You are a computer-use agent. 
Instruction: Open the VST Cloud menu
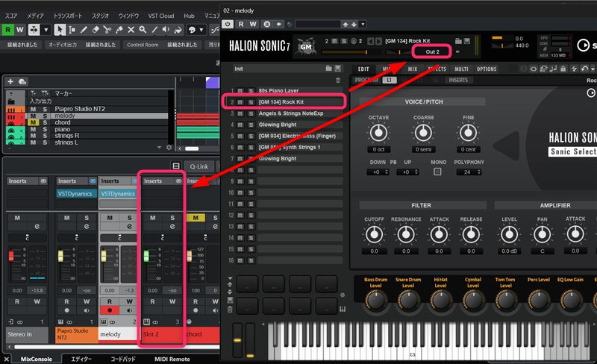pos(161,16)
